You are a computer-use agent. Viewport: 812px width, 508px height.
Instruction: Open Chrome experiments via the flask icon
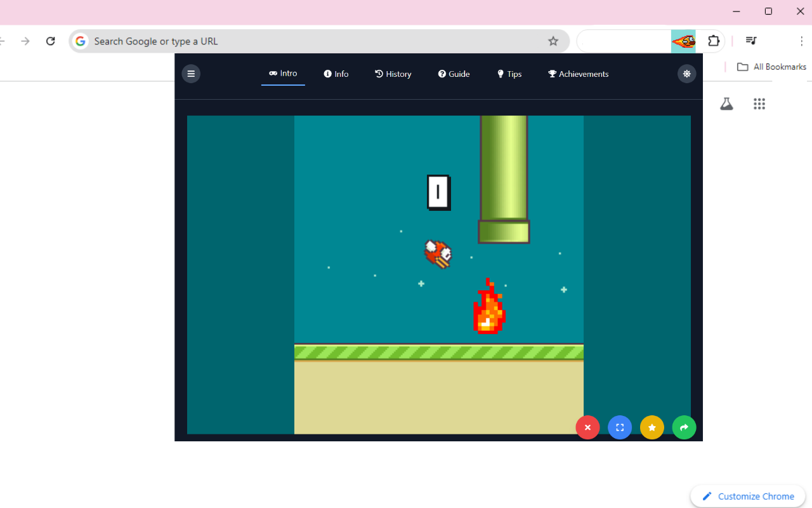pos(726,104)
